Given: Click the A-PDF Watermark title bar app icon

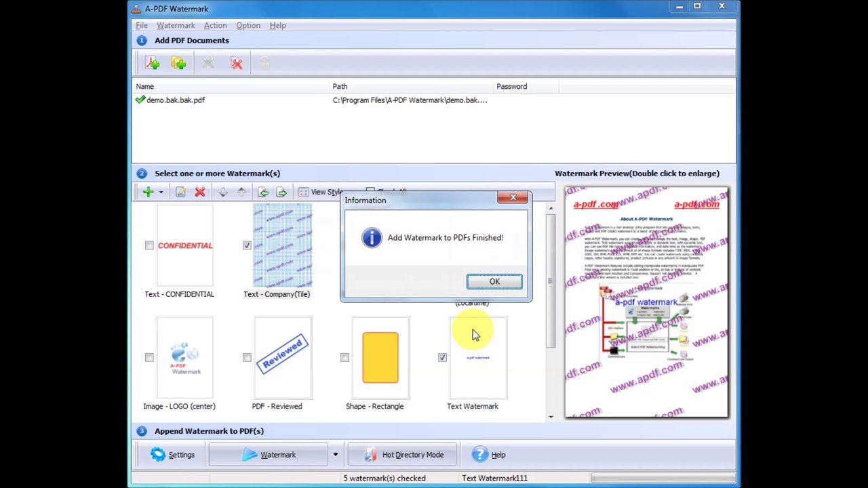Looking at the screenshot, I should pos(136,9).
